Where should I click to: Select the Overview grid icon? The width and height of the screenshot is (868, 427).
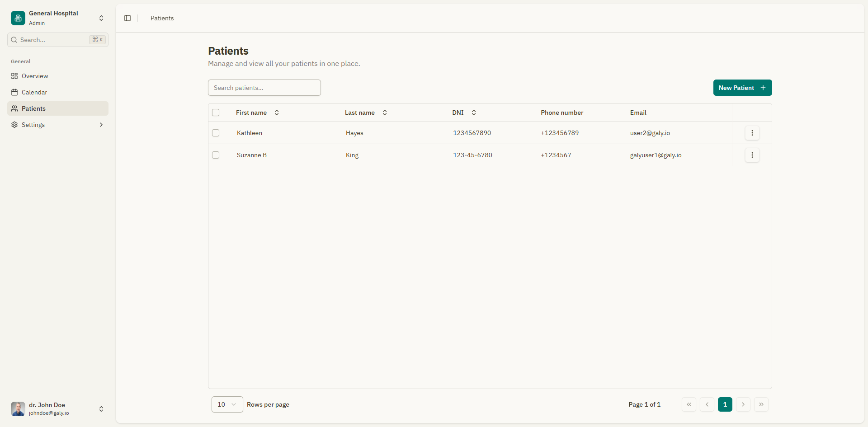[x=14, y=76]
